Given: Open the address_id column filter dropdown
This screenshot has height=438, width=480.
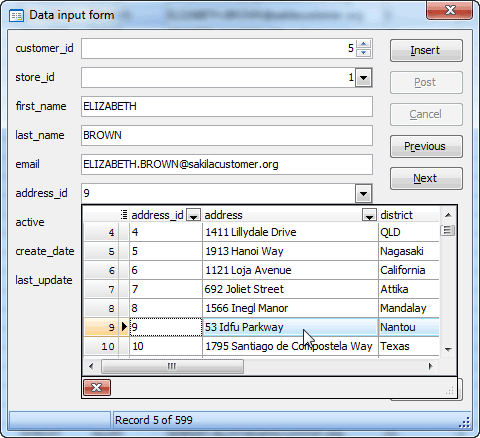Looking at the screenshot, I should point(193,215).
